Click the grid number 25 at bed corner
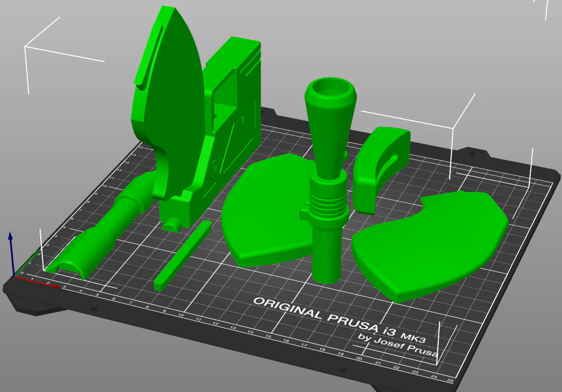Image resolution: width=562 pixels, height=392 pixels. click(x=450, y=381)
